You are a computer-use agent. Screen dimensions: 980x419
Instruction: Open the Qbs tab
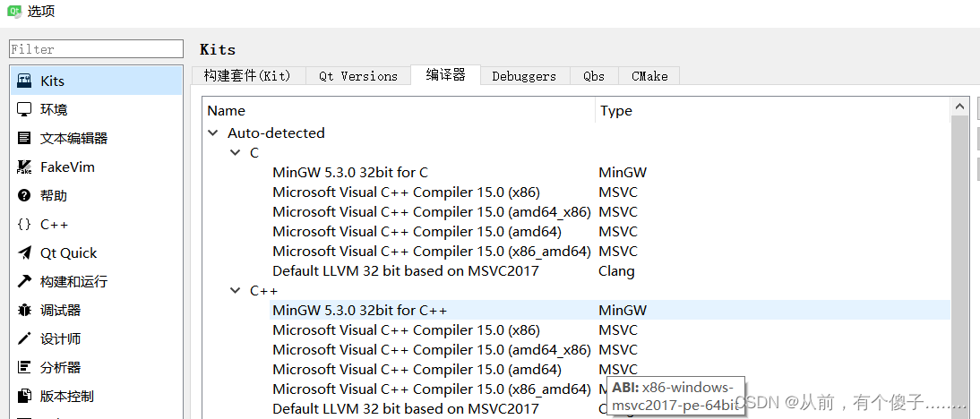click(x=594, y=75)
